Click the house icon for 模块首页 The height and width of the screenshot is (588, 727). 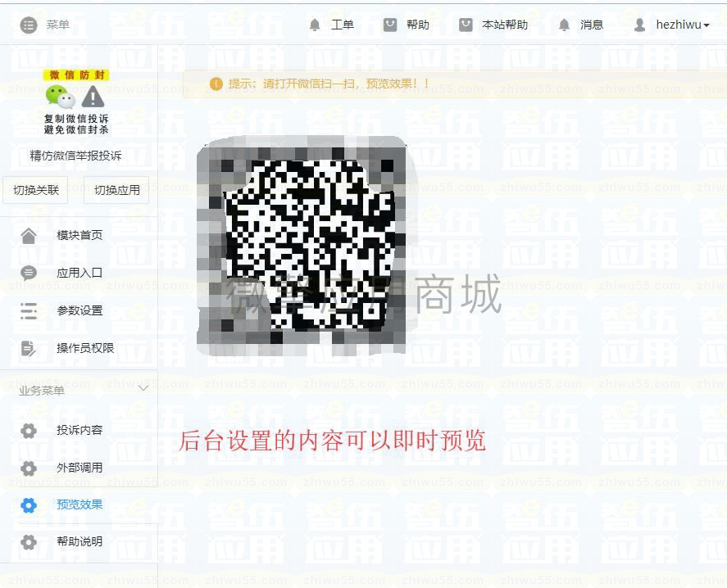29,235
